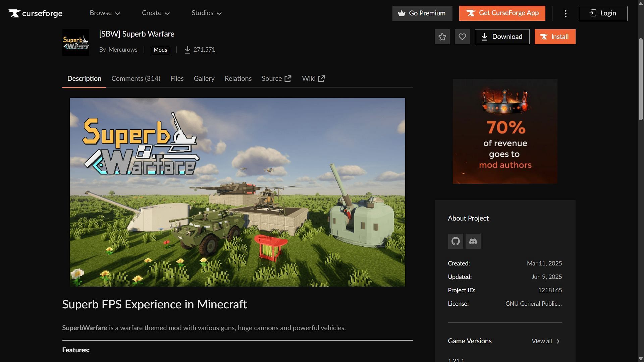Expand the Create dropdown menu
Screen dimensions: 644x362
coord(156,13)
